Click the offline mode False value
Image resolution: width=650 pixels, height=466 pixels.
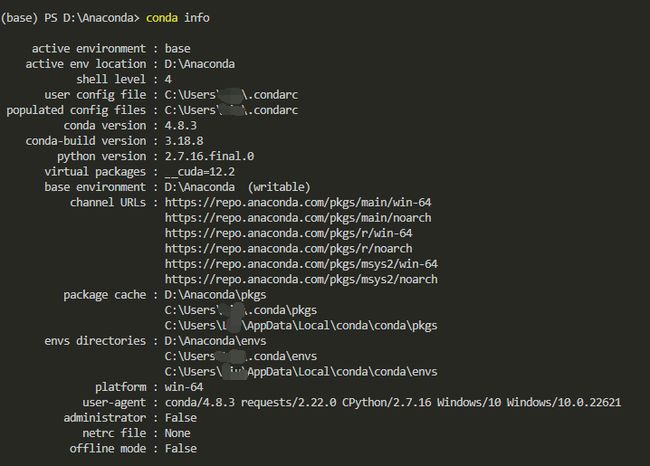[x=180, y=448]
